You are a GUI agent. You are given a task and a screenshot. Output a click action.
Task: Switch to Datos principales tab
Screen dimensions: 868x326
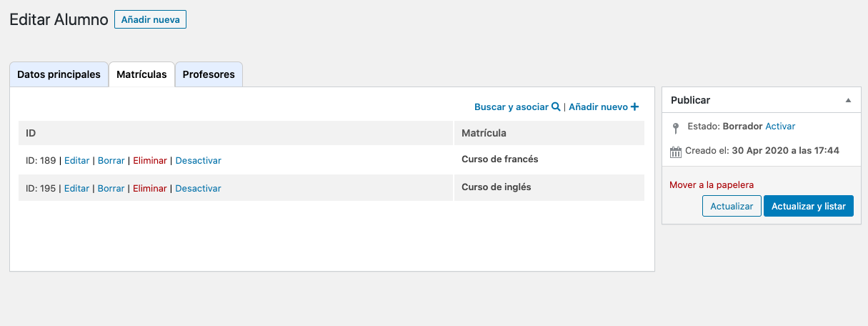(x=59, y=74)
